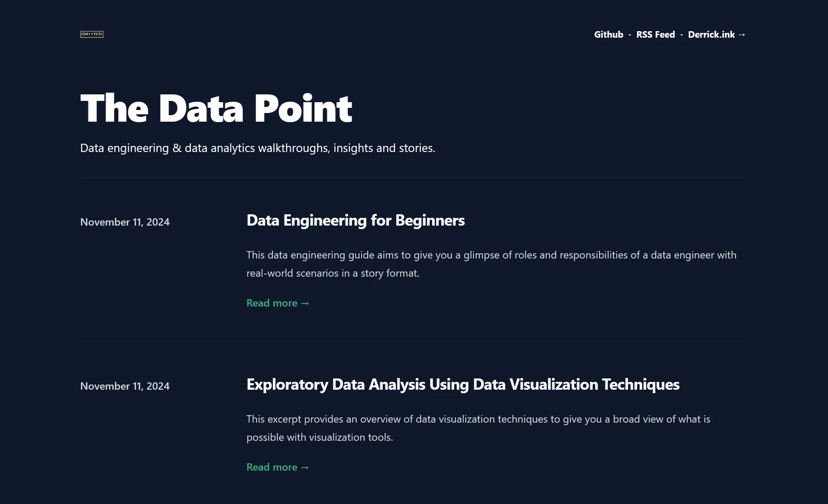Click the derrick logo in the header
Screen dimensions: 828x504
[x=92, y=34]
